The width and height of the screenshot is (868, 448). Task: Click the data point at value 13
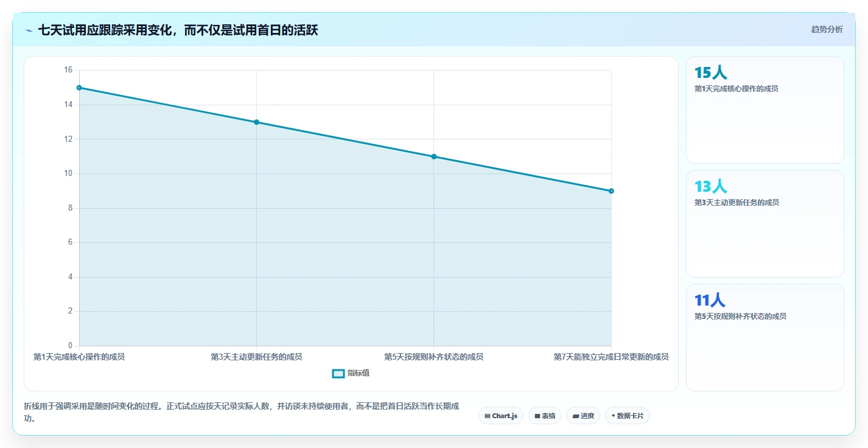[256, 122]
